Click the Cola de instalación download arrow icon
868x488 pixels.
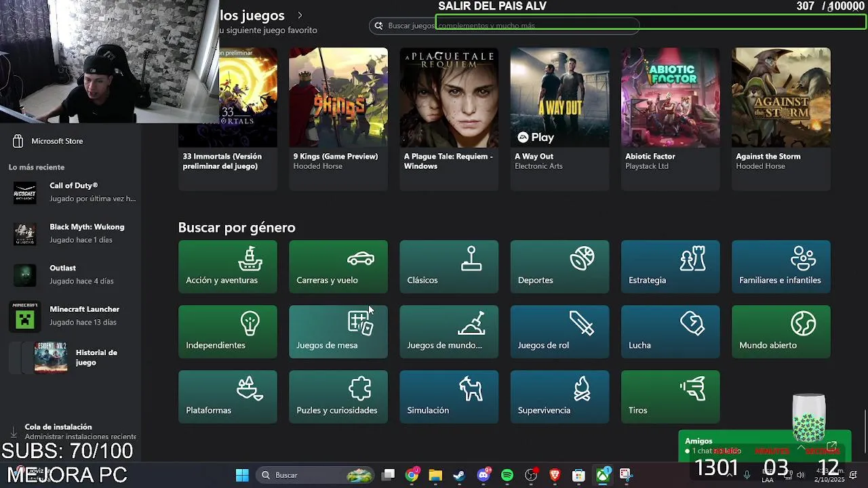13,432
